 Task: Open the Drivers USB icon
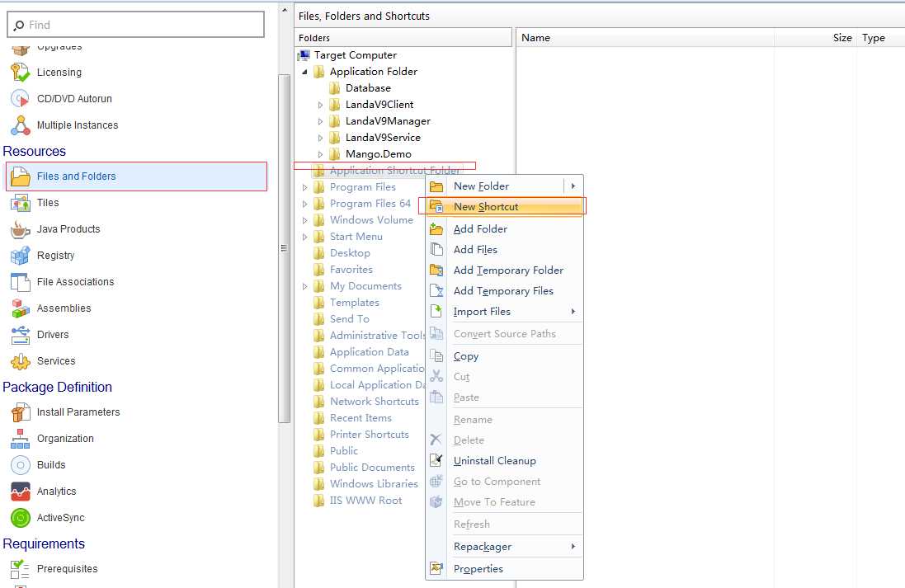[20, 335]
